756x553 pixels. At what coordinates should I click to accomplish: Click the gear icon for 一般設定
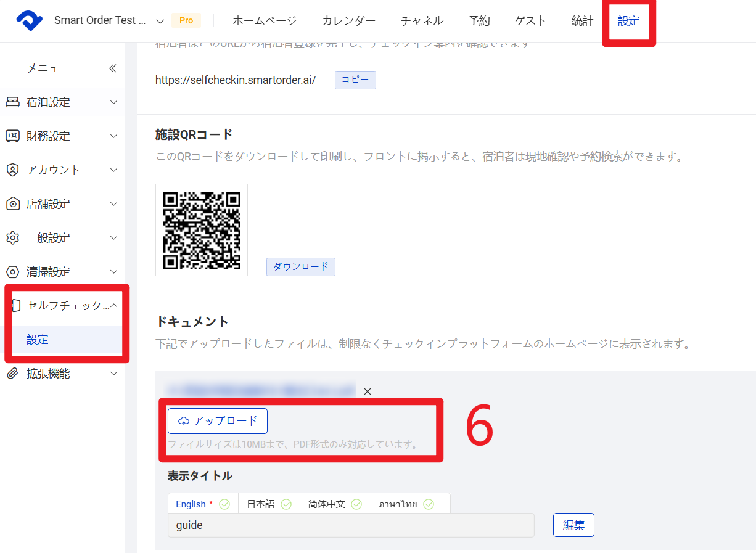tap(12, 238)
